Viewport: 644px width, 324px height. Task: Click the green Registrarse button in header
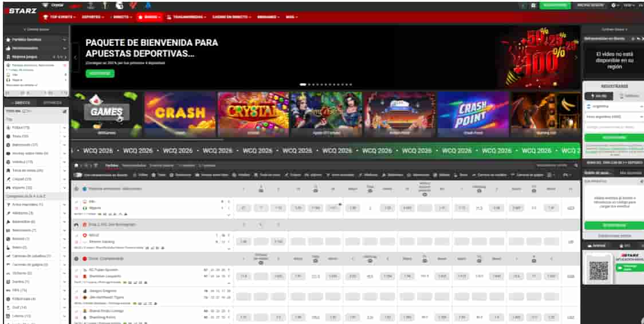click(x=554, y=5)
